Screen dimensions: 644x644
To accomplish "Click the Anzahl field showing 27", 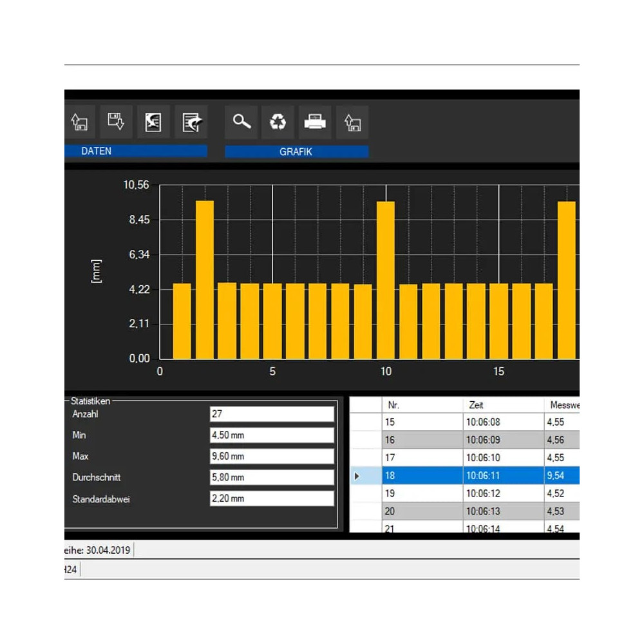I will [272, 413].
